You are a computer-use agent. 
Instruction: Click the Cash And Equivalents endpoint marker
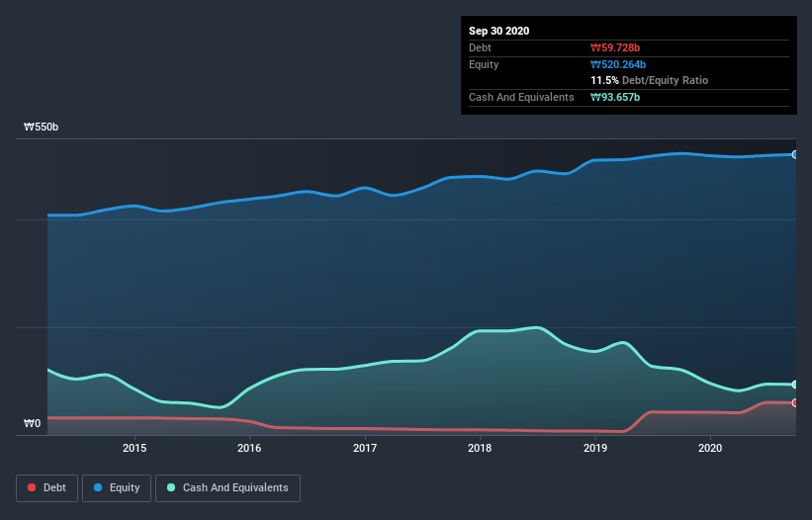click(x=795, y=385)
